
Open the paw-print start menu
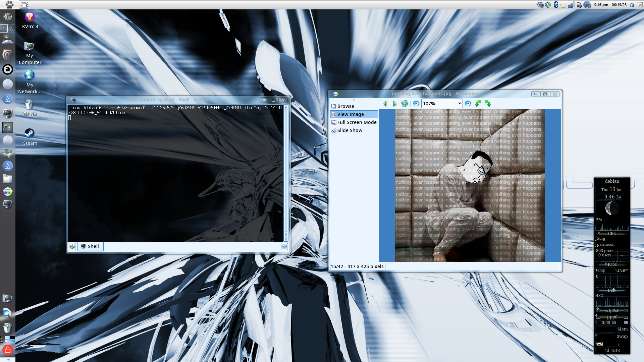pyautogui.click(x=9, y=5)
